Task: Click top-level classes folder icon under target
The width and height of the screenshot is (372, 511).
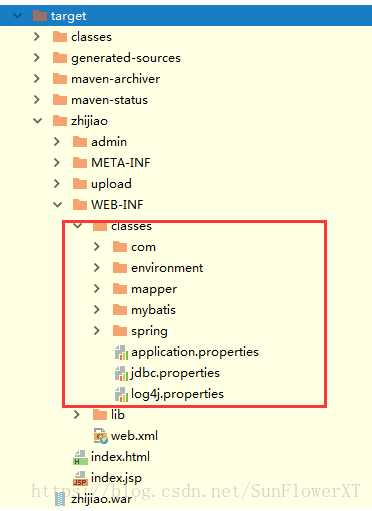Action: (x=60, y=36)
